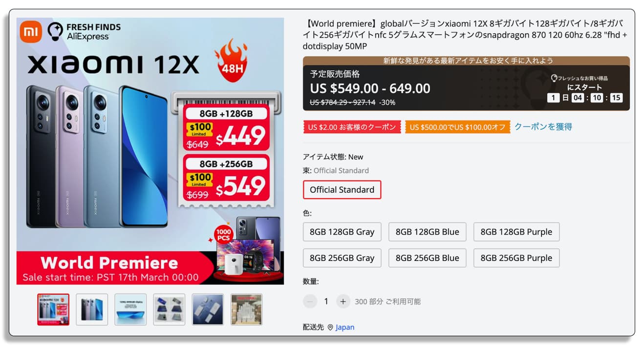The width and height of the screenshot is (644, 345).
Task: Select the first product thumbnail with red border
Action: click(53, 309)
